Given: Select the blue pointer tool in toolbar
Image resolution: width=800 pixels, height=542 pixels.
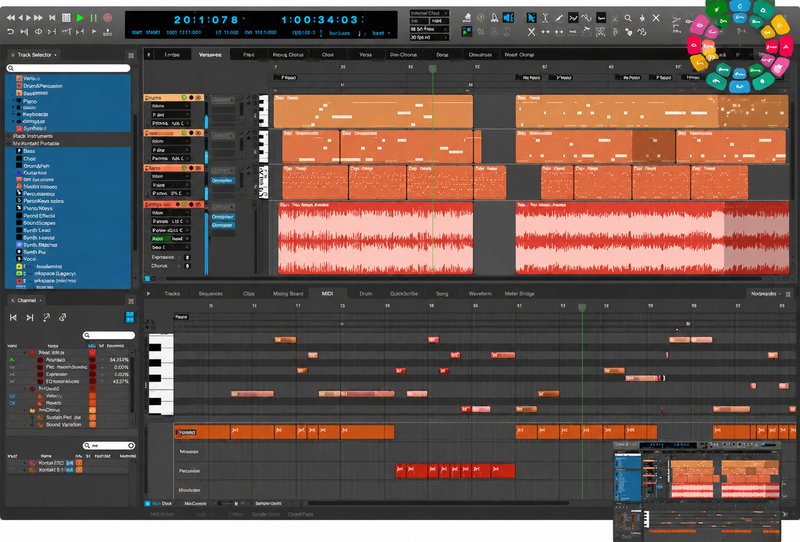Looking at the screenshot, I should (x=531, y=18).
